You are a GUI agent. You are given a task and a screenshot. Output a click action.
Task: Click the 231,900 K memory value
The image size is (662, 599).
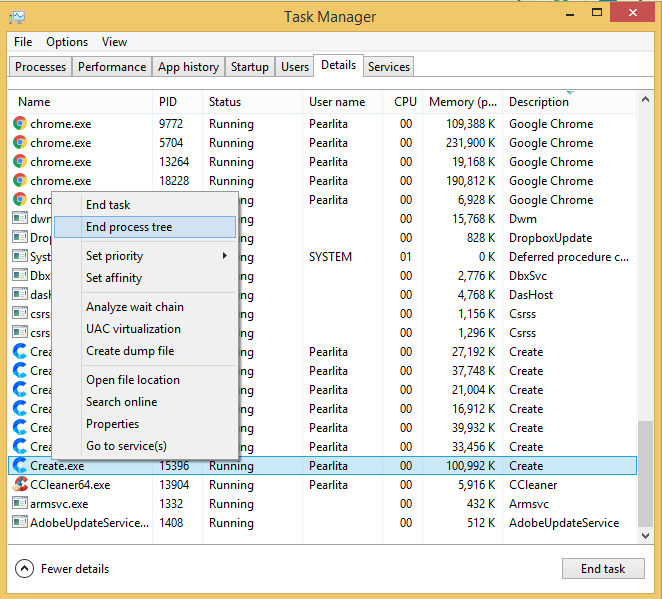pyautogui.click(x=470, y=143)
